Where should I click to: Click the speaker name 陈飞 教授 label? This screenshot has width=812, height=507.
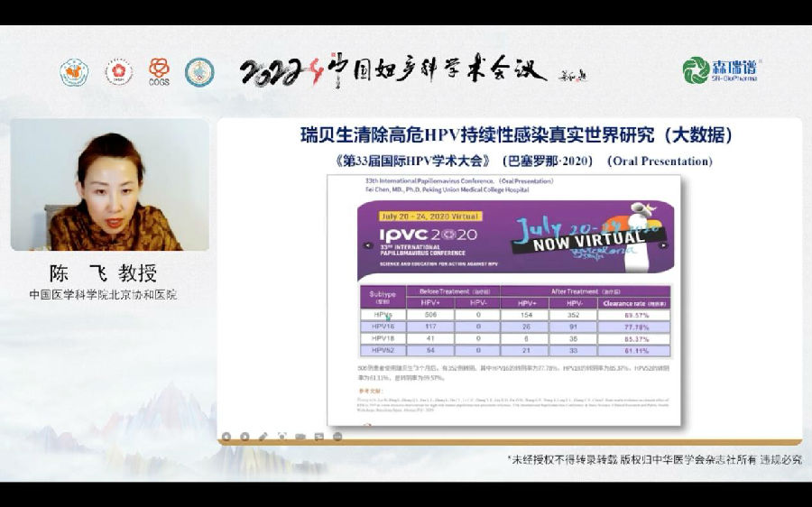click(103, 273)
